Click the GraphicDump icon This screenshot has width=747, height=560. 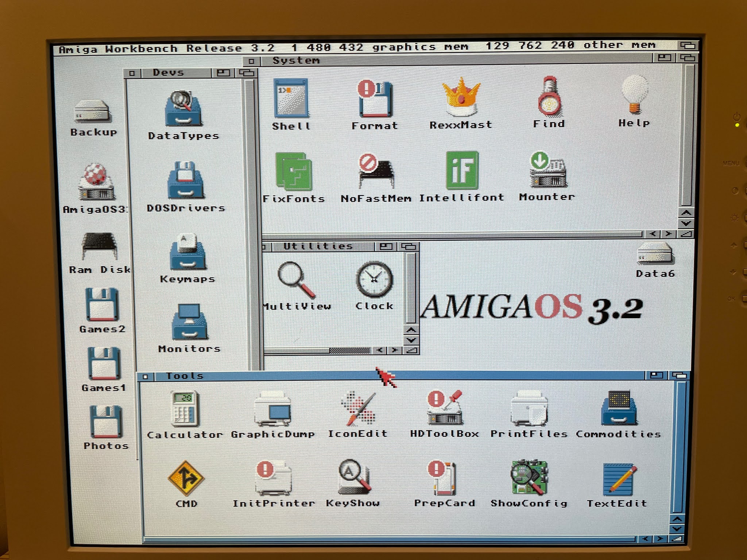click(273, 409)
